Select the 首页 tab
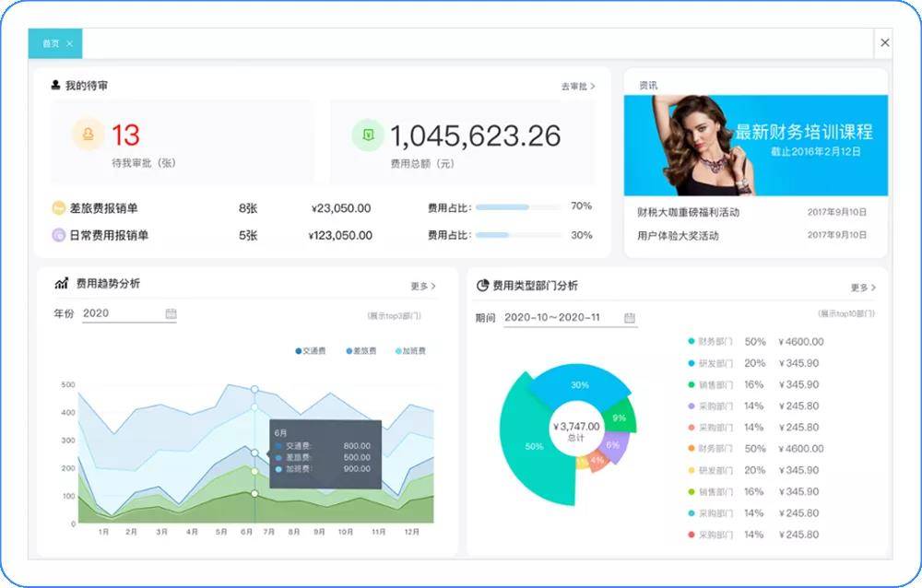 coord(51,43)
